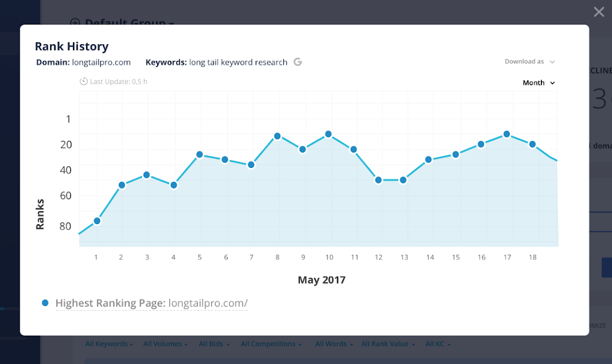Click the 'May 2017' axis title
Image resolution: width=612 pixels, height=364 pixels.
point(322,280)
